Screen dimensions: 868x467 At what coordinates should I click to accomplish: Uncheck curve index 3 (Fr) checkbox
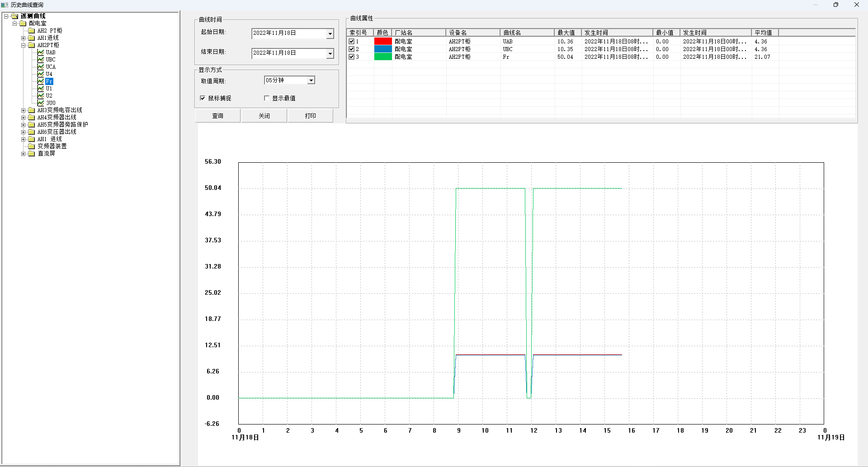tap(351, 57)
